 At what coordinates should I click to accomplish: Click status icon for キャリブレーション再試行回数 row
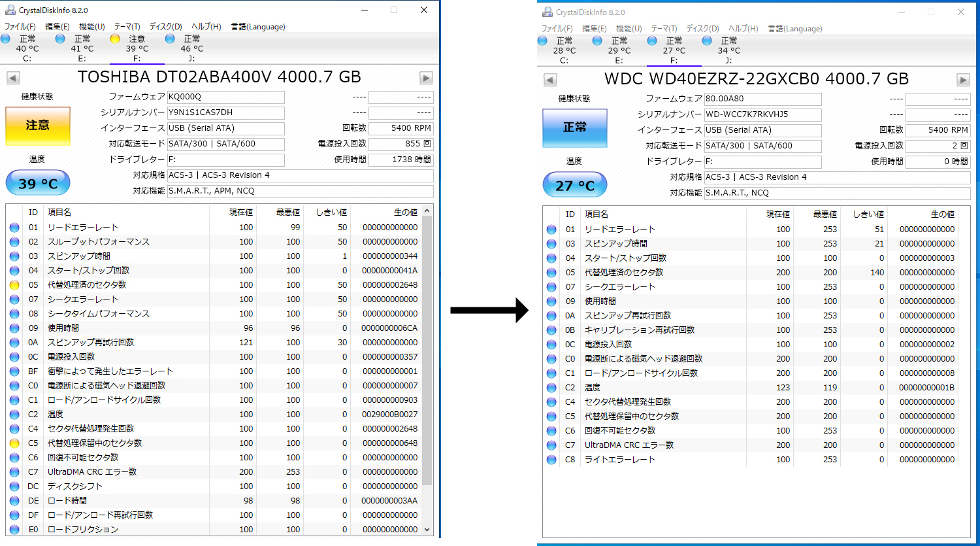coord(551,330)
